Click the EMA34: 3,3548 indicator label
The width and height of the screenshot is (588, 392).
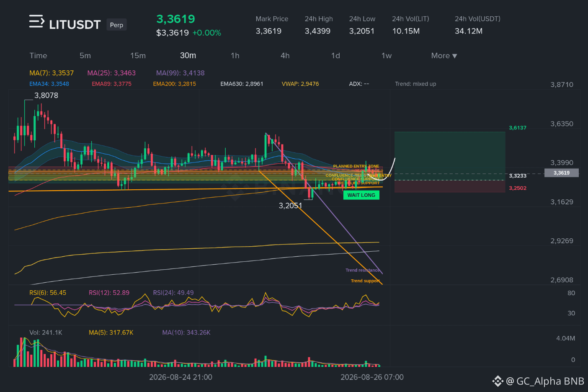[x=49, y=84]
